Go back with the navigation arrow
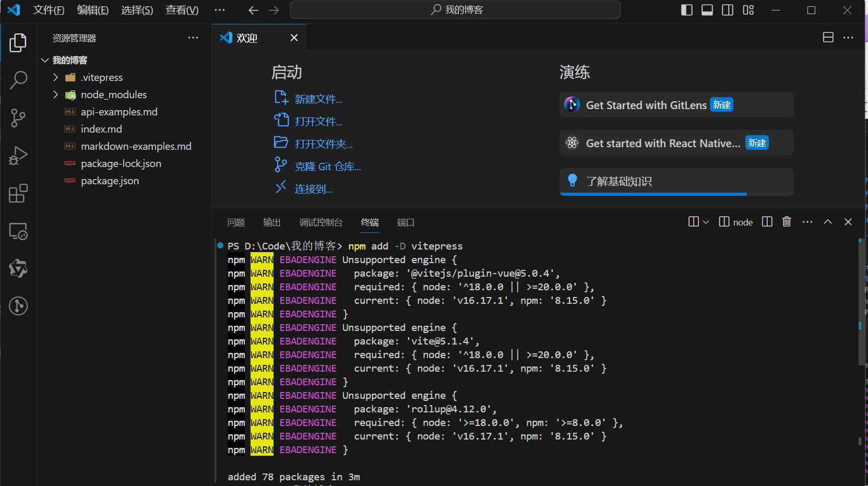868x486 pixels. (254, 10)
